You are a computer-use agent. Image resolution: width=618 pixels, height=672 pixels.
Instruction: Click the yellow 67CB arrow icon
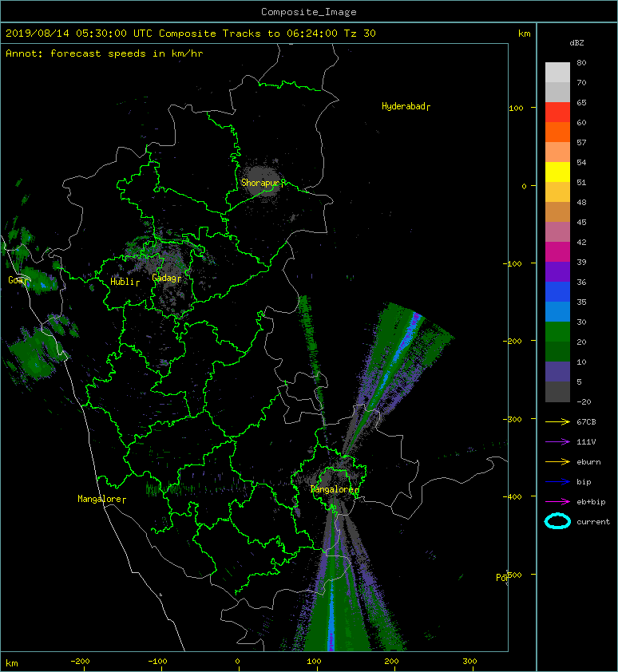click(x=557, y=421)
